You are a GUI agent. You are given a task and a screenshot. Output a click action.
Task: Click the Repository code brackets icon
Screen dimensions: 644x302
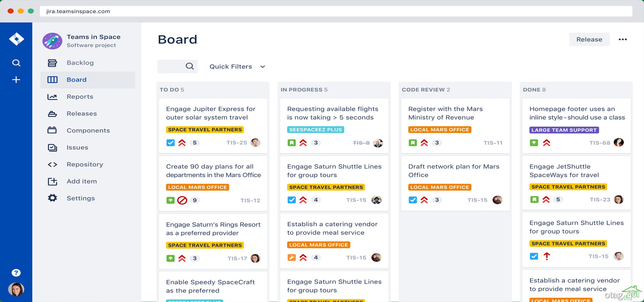(x=52, y=164)
